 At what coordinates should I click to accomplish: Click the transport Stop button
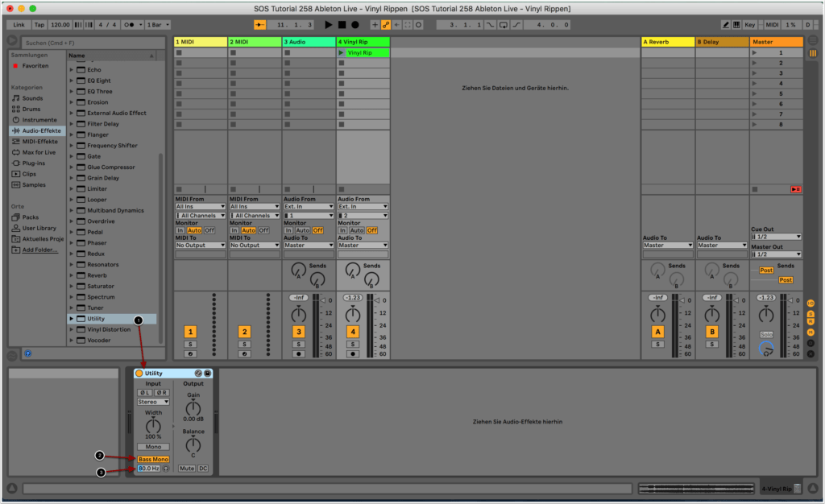[342, 25]
